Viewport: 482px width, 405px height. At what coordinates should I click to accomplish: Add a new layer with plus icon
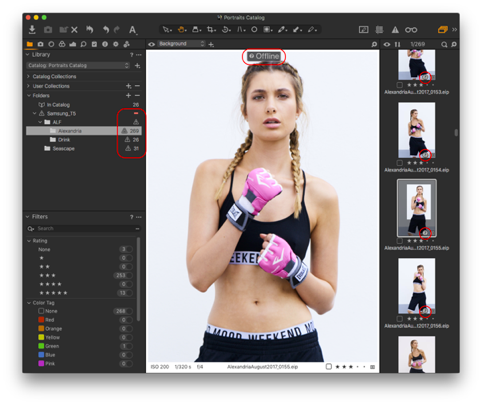211,44
